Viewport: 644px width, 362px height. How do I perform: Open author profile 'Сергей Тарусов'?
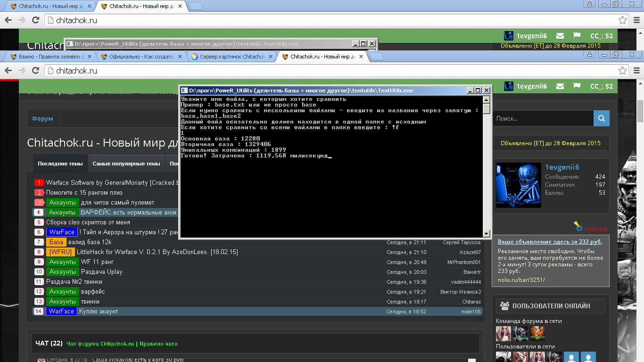[462, 242]
